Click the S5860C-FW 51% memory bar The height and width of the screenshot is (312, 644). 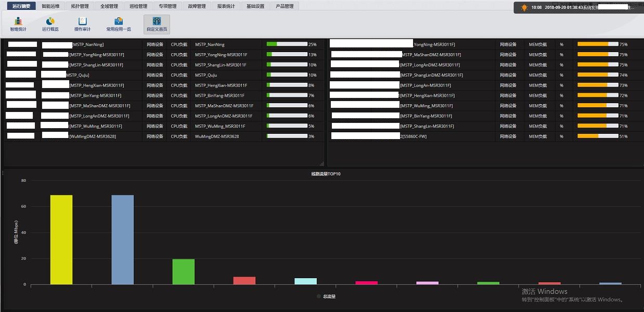(x=597, y=136)
